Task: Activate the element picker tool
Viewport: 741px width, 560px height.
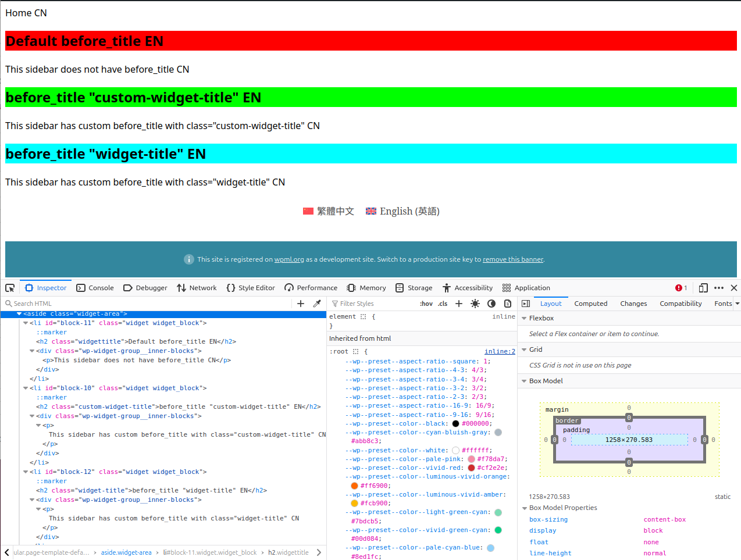Action: [x=10, y=288]
